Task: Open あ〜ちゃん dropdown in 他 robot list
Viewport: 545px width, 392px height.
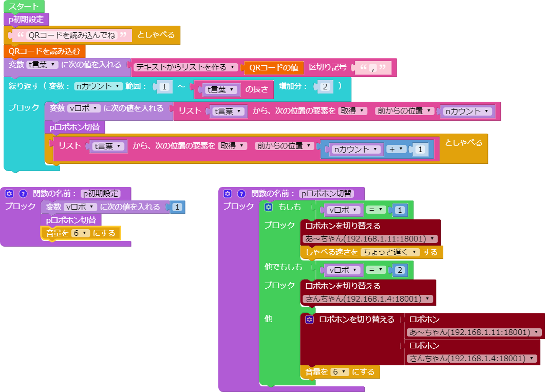Action: 475,332
